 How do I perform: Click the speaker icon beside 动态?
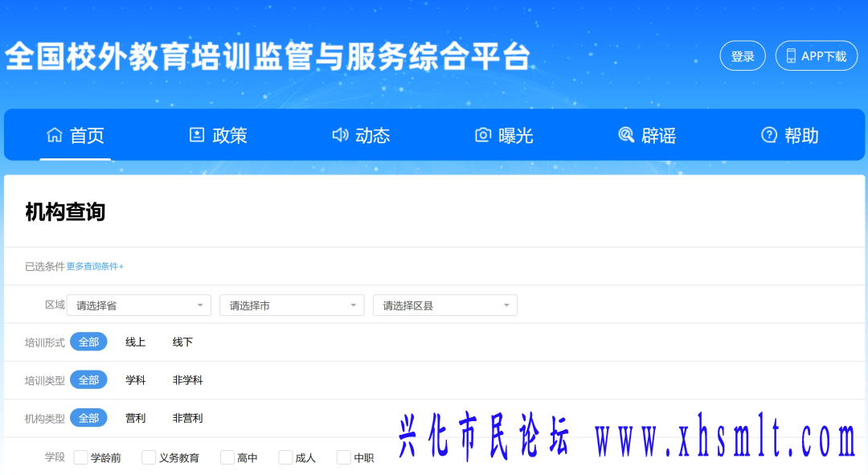click(x=340, y=134)
